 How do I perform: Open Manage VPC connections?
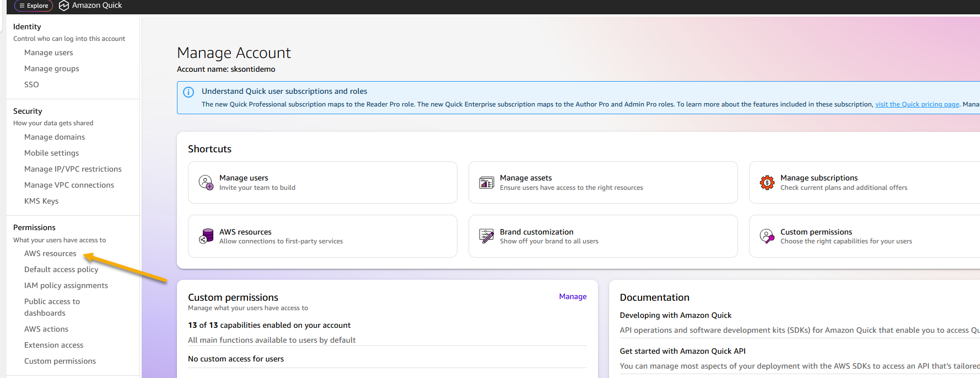tap(69, 185)
